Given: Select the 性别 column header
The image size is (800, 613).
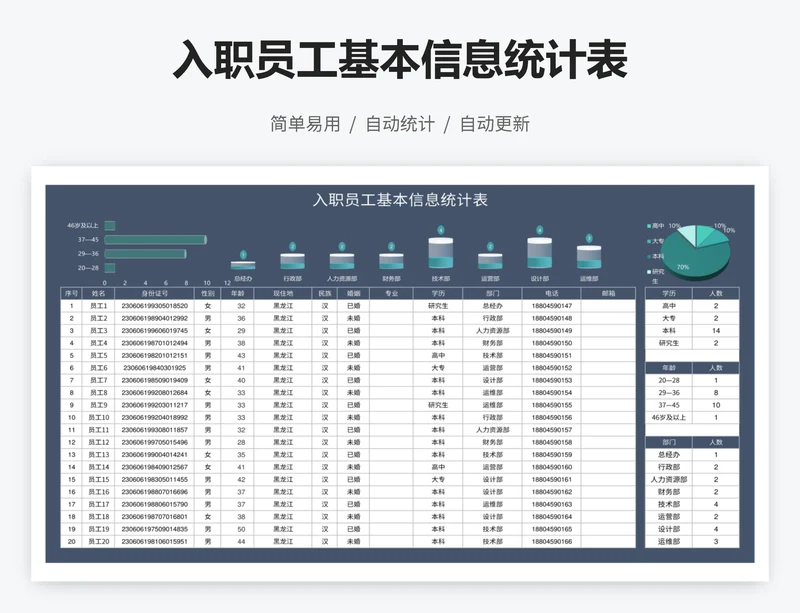Looking at the screenshot, I should [208, 293].
